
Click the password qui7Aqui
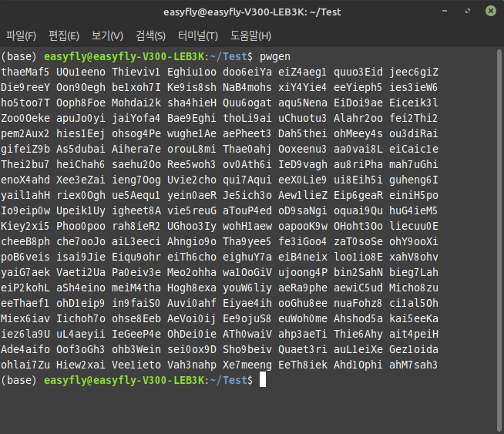[247, 180]
